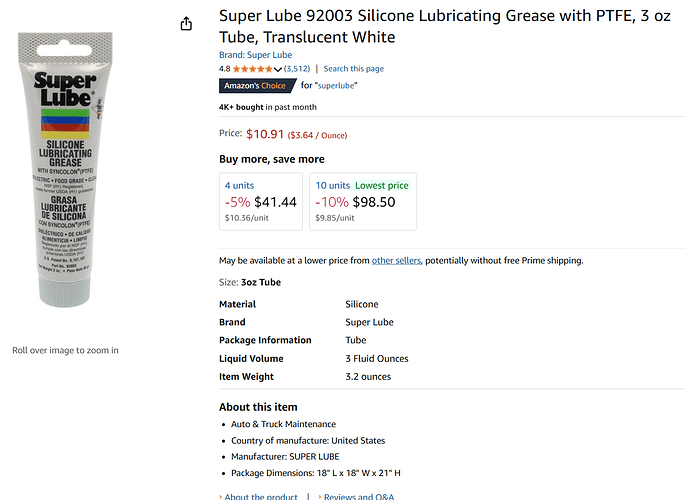
Task: Open the "superlube" keyword link
Action: click(x=336, y=86)
